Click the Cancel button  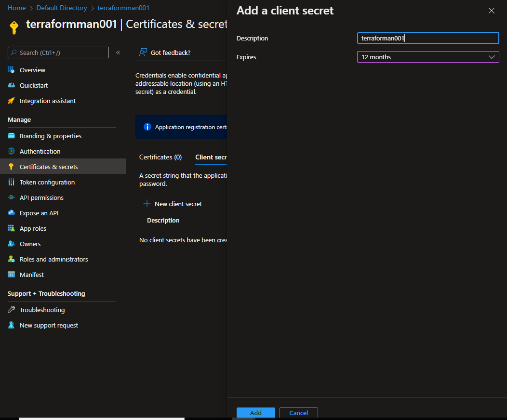(x=298, y=413)
